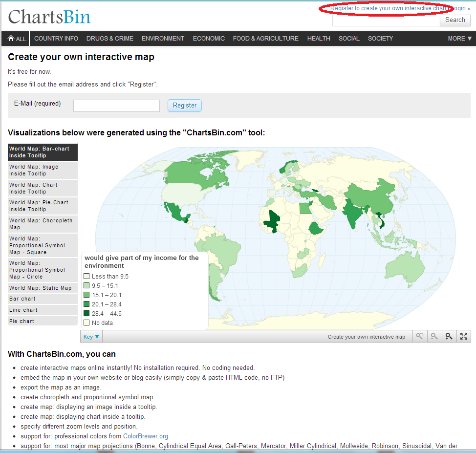Focus the E-Mail (required) input field
The height and width of the screenshot is (453, 476).
[x=116, y=106]
